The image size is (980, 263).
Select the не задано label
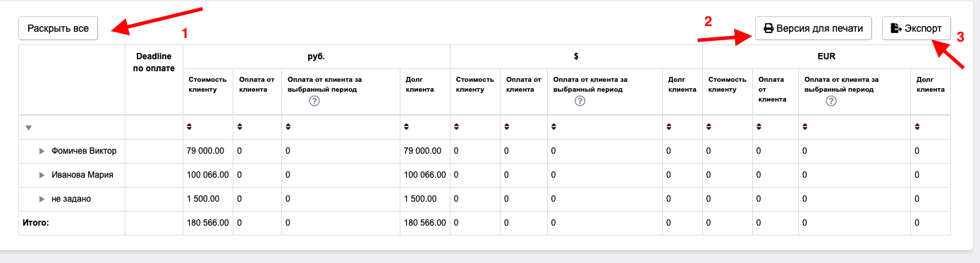coord(71,199)
